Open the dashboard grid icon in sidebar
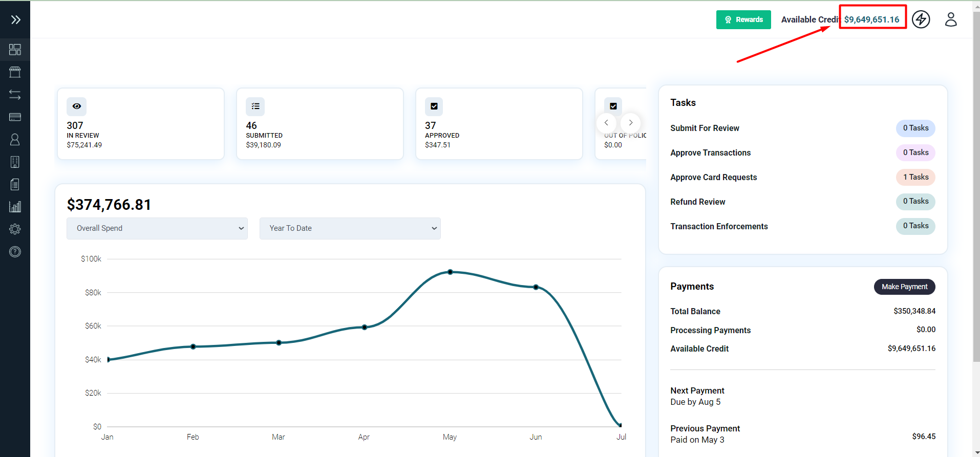The image size is (980, 457). coord(15,50)
